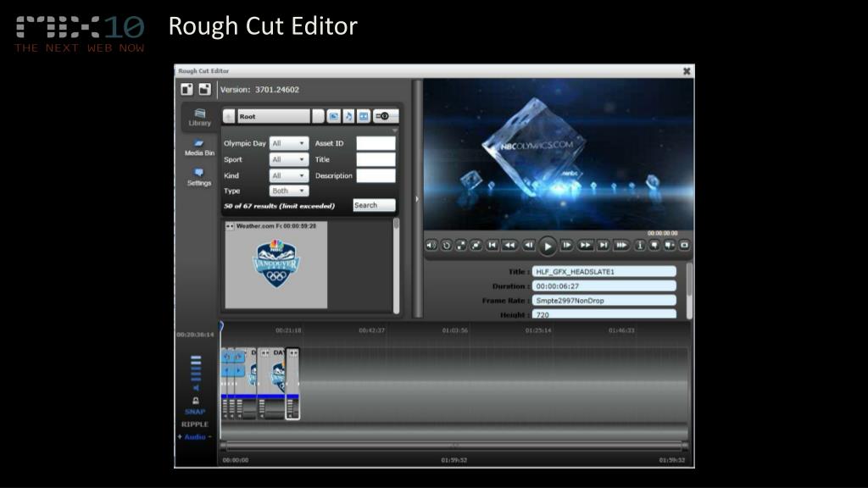The image size is (868, 488).
Task: Click the info icon in player
Action: click(639, 245)
